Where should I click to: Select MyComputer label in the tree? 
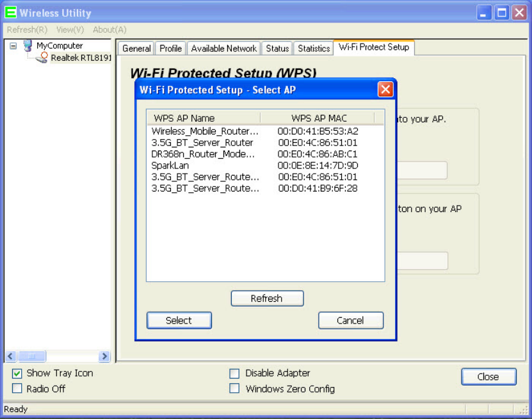coord(60,45)
